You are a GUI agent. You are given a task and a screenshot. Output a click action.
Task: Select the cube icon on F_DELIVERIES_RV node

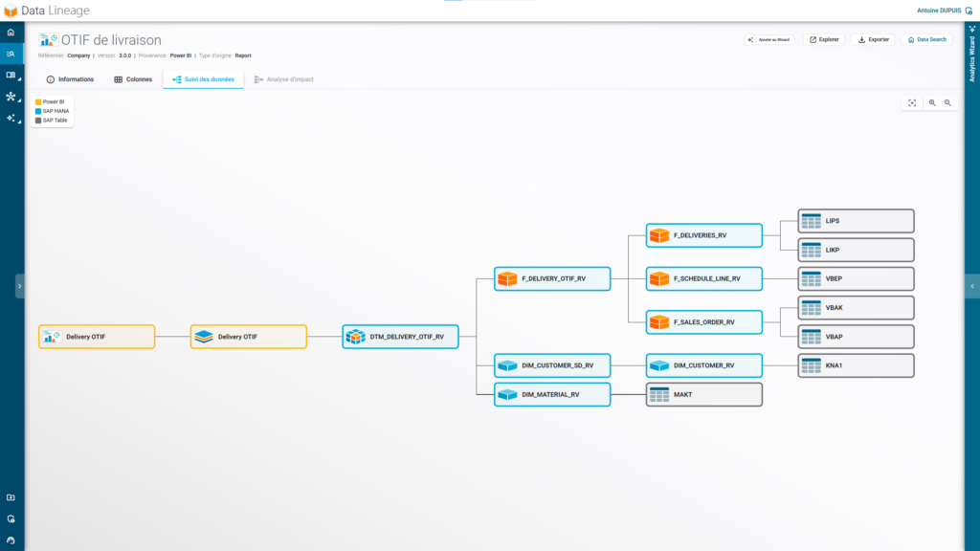coord(658,234)
